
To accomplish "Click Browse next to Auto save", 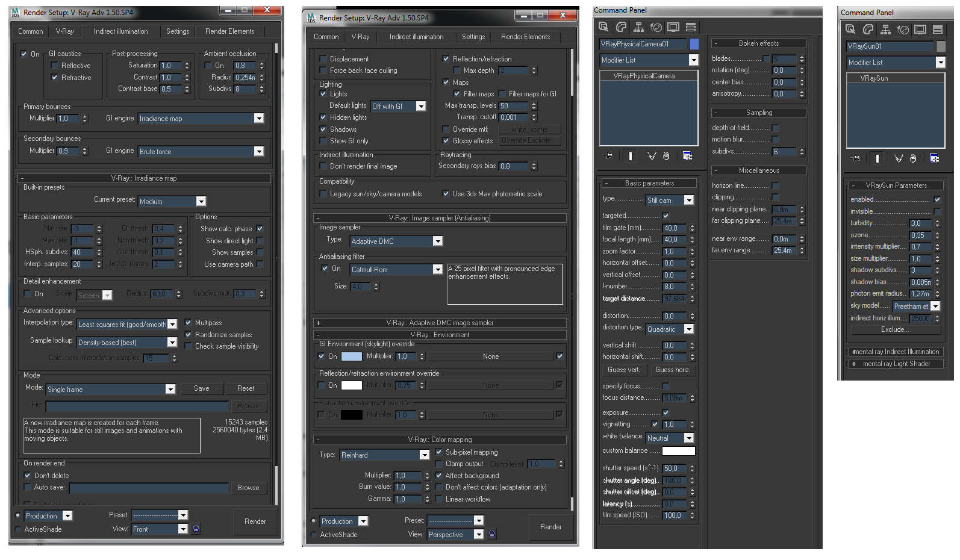I will point(248,488).
